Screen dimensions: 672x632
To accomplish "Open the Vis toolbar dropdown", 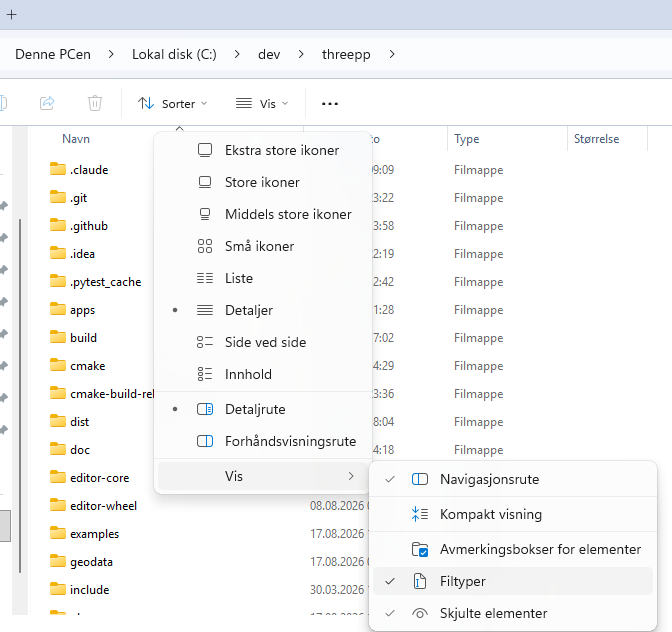I will [x=262, y=104].
